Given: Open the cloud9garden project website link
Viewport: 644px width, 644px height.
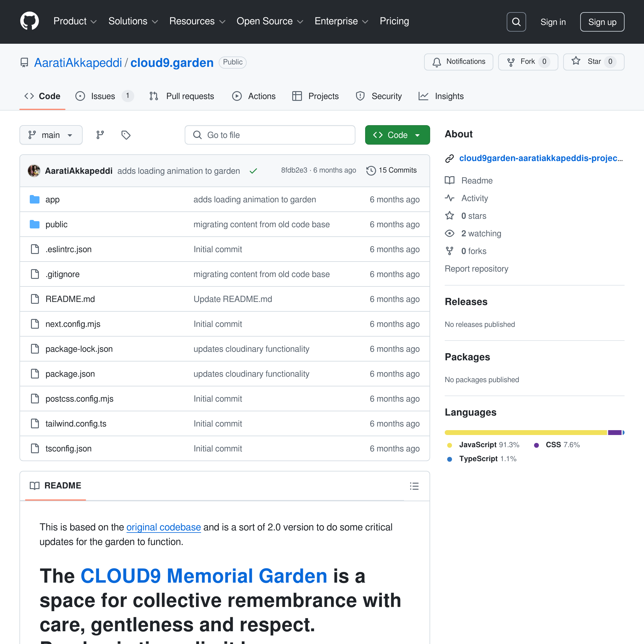Looking at the screenshot, I should [x=541, y=158].
